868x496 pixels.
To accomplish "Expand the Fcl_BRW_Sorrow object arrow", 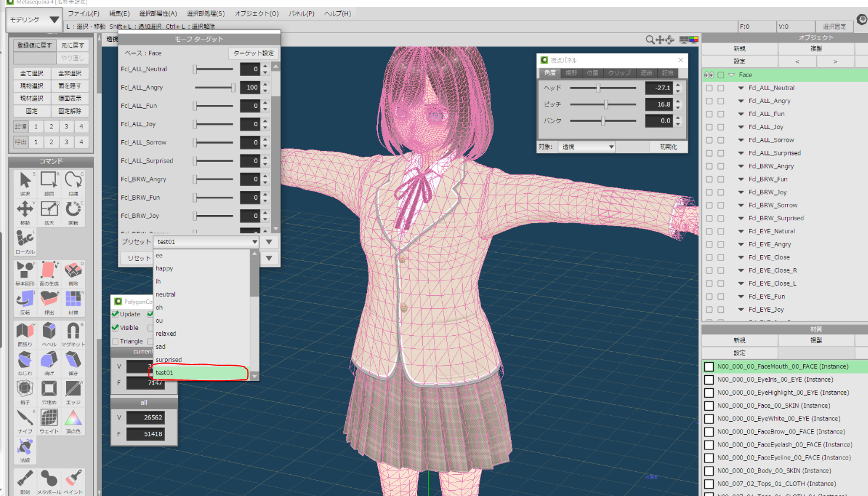I will (741, 205).
